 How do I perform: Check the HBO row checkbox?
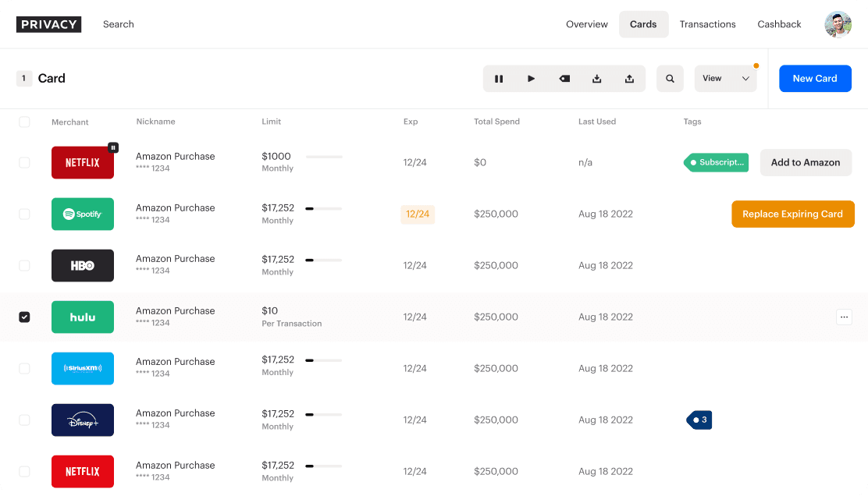click(24, 265)
